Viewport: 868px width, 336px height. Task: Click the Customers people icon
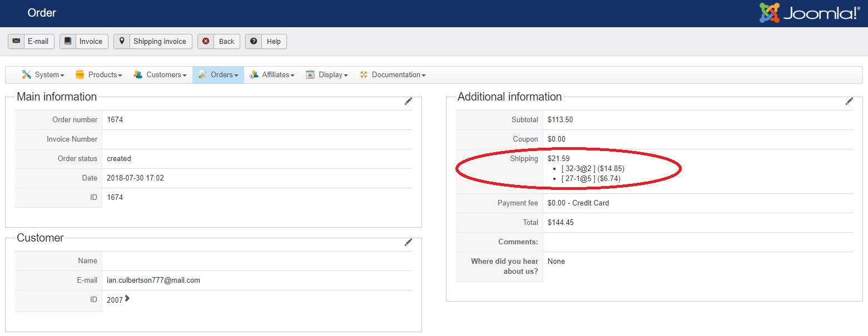click(x=138, y=74)
